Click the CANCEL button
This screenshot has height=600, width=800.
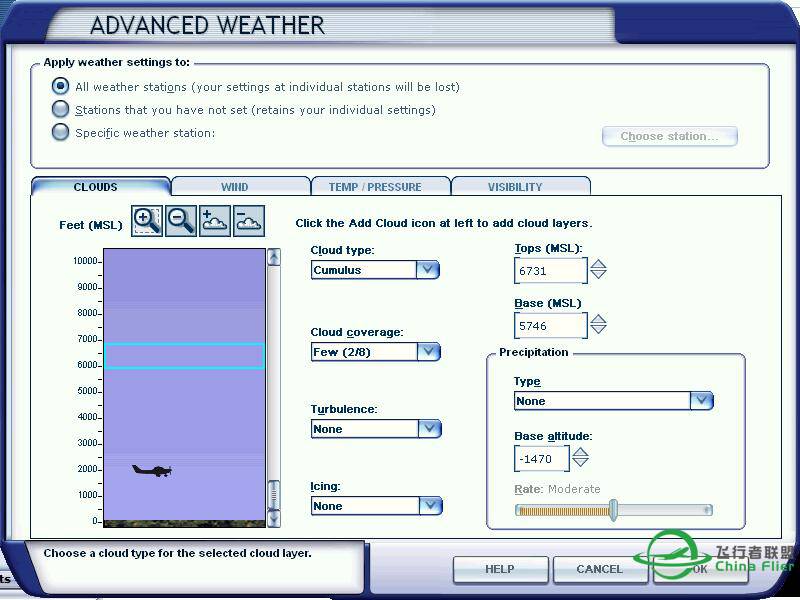599,569
